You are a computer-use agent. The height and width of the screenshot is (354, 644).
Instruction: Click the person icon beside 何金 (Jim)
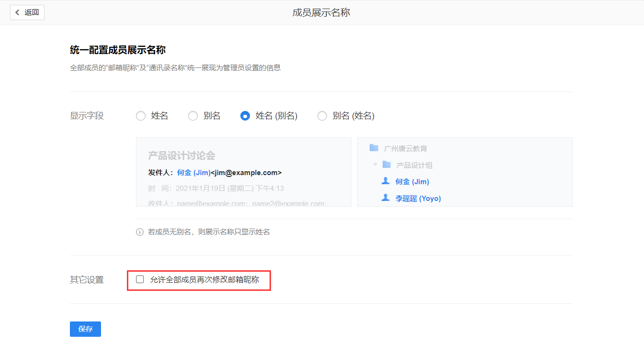point(385,181)
